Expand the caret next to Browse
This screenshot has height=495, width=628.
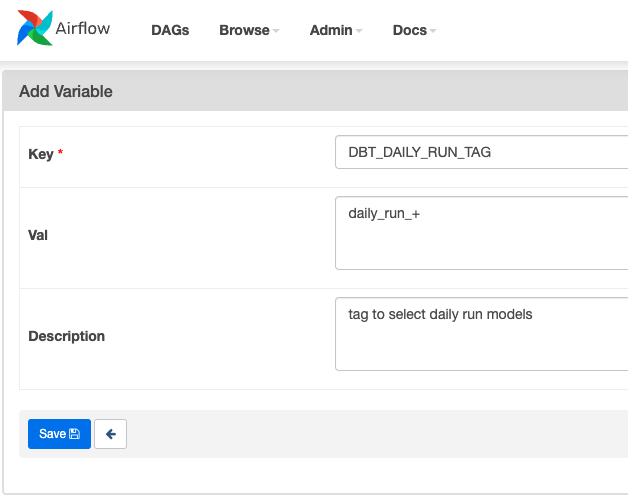[276, 30]
